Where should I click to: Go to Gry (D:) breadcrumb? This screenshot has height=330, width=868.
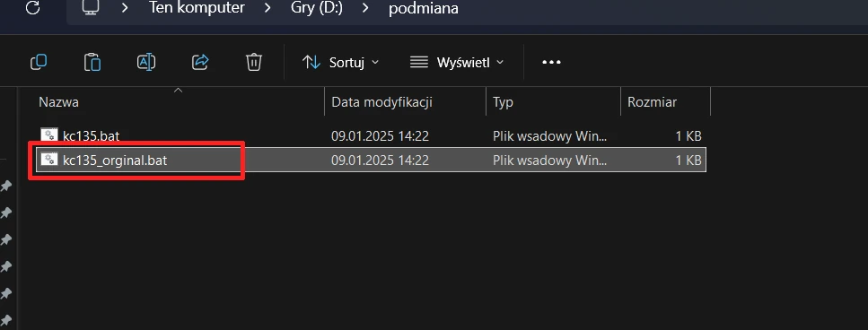point(317,9)
